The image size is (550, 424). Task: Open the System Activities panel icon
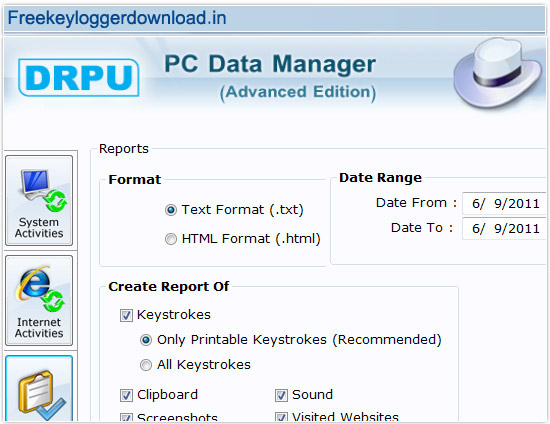(x=39, y=201)
